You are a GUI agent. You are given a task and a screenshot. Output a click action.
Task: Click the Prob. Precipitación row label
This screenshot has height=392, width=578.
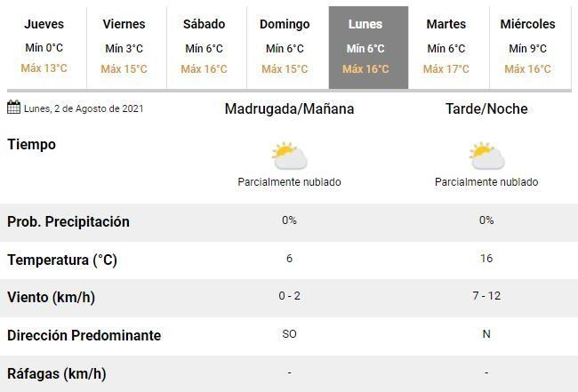pyautogui.click(x=68, y=221)
